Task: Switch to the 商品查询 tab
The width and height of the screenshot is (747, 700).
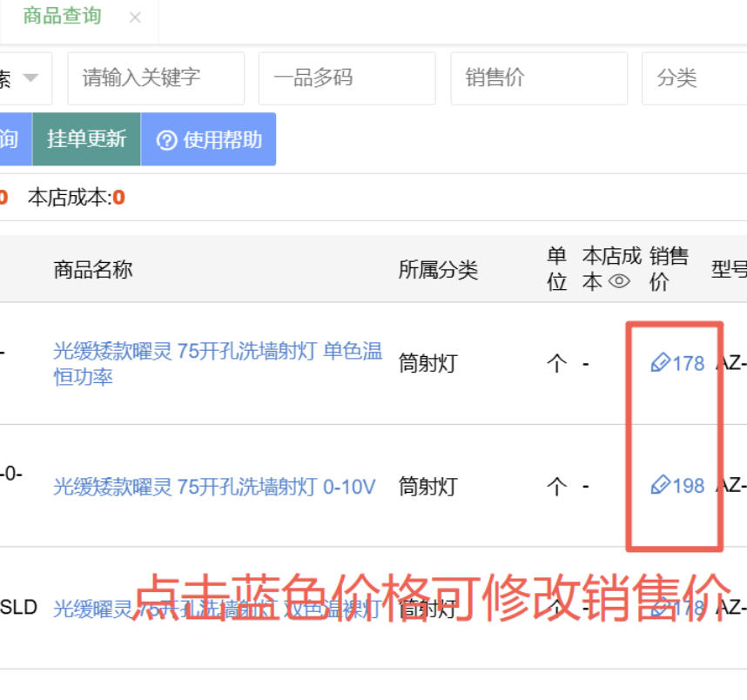Action: (x=62, y=17)
